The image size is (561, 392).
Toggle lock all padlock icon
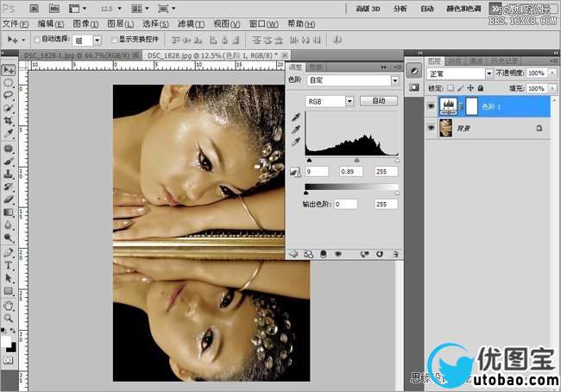pyautogui.click(x=481, y=88)
